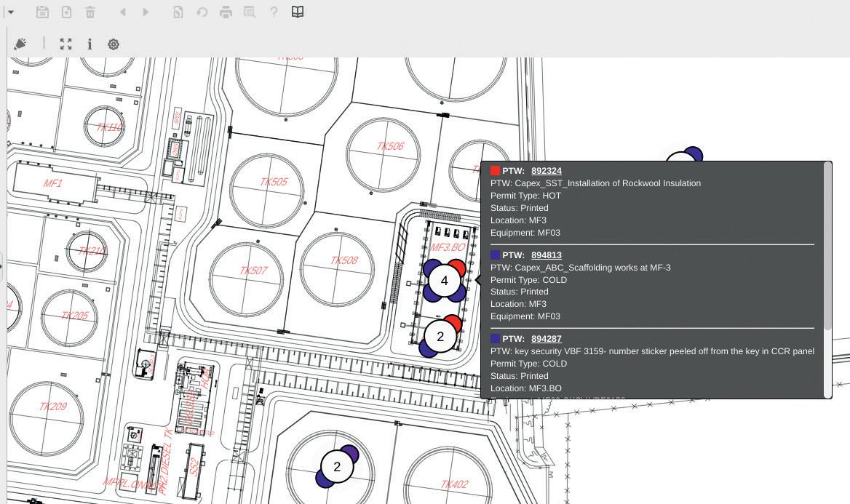This screenshot has width=850, height=504.
Task: Open the book manual icon
Action: 298,12
